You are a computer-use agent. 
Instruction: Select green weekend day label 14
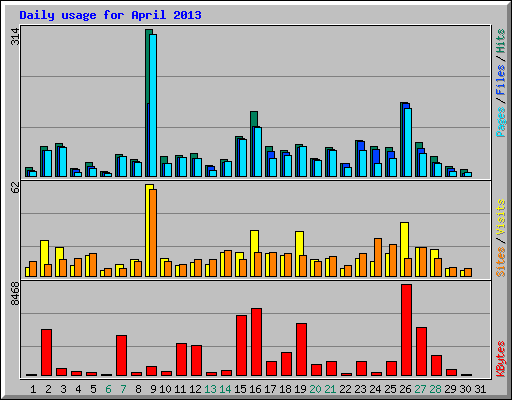click(x=225, y=389)
